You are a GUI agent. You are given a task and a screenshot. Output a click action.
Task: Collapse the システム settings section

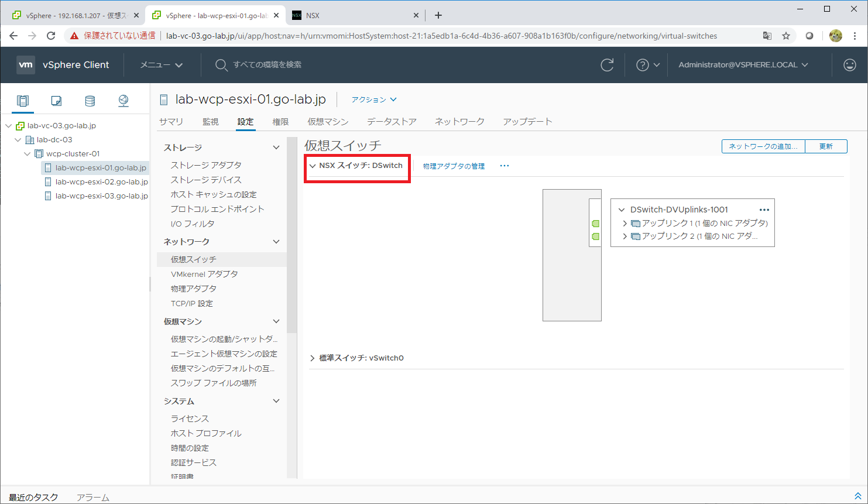[276, 401]
